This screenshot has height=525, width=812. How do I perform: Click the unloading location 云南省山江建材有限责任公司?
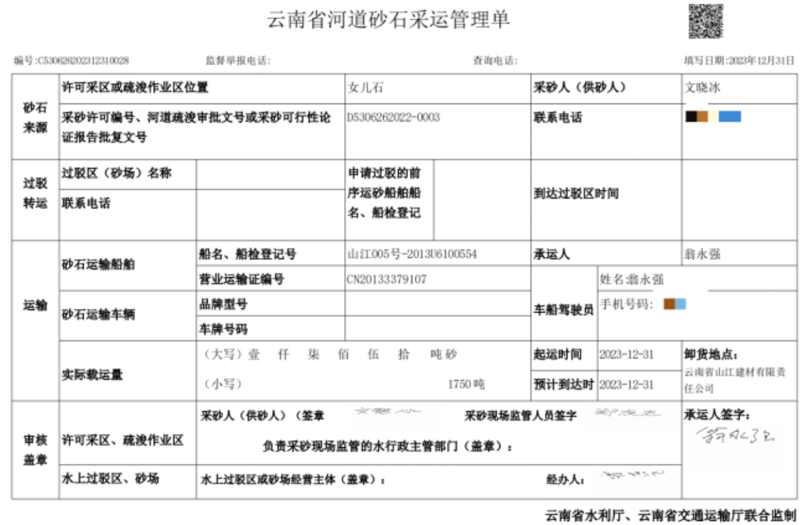click(x=734, y=380)
